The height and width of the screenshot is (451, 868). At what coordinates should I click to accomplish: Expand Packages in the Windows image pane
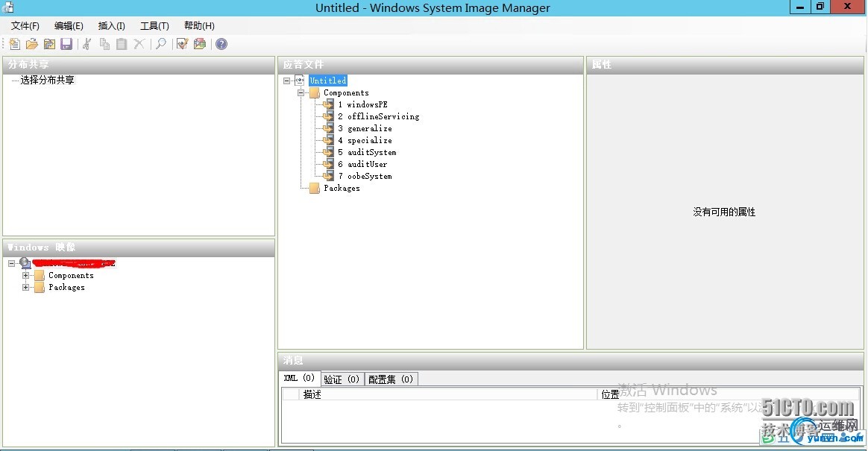pos(25,288)
